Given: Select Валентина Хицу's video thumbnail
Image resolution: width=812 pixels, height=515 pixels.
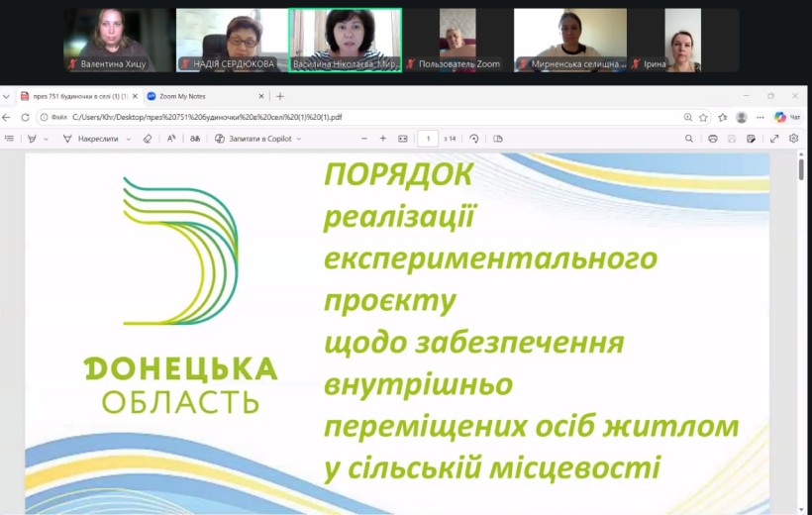Looking at the screenshot, I should pos(119,40).
